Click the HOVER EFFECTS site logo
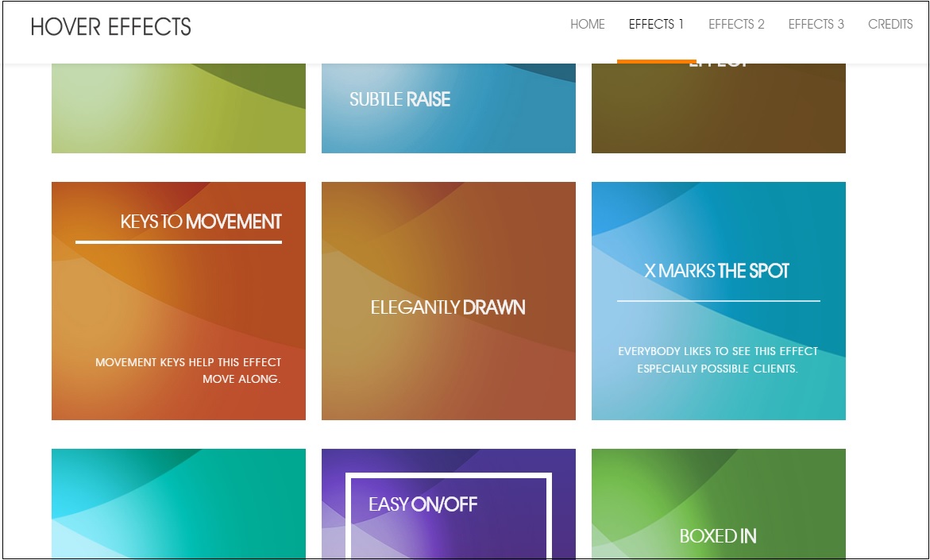Image resolution: width=930 pixels, height=560 pixels. 111,27
